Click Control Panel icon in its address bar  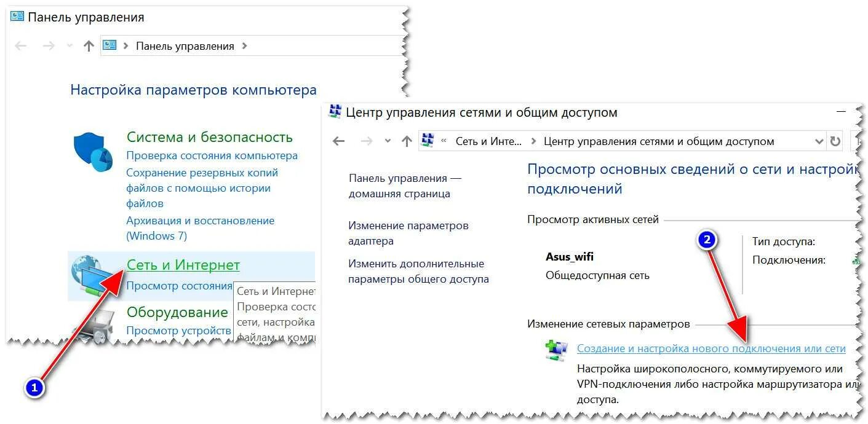pyautogui.click(x=110, y=45)
